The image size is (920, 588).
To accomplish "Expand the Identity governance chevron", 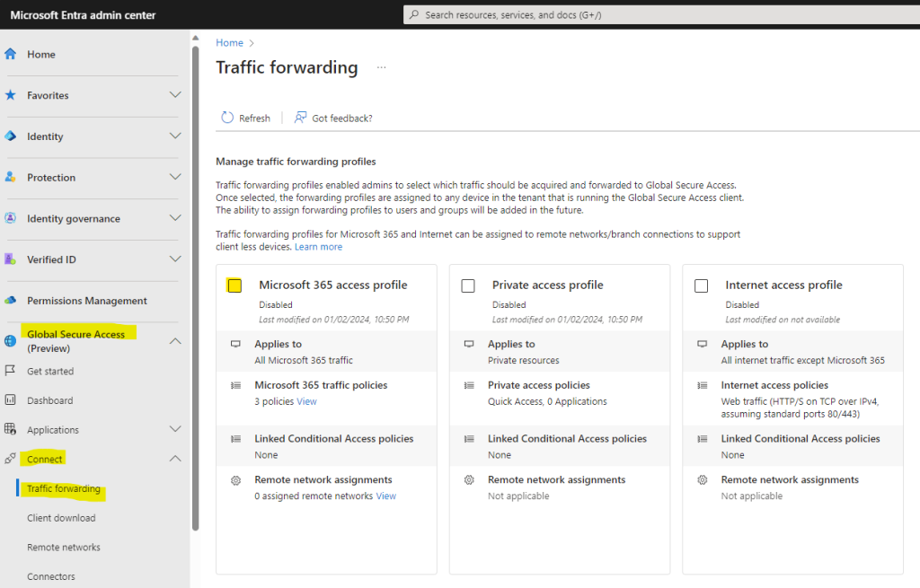I will coord(175,217).
